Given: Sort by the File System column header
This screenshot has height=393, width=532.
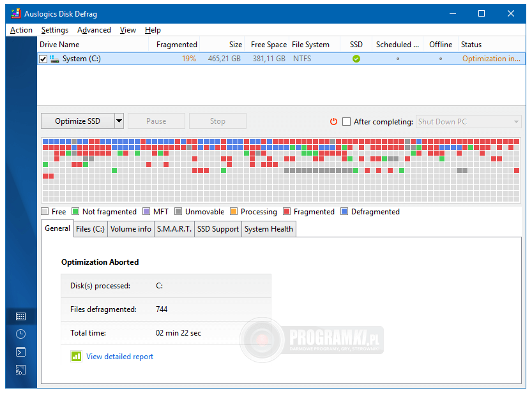Looking at the screenshot, I should click(x=314, y=45).
